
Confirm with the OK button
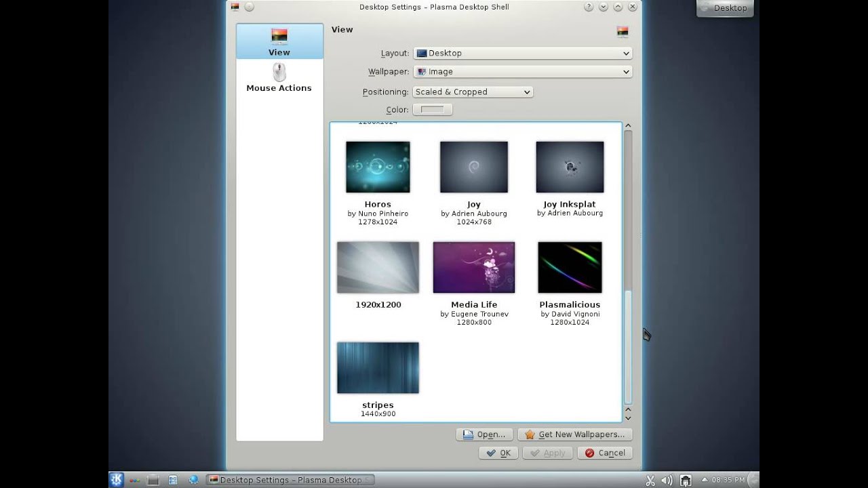(x=498, y=453)
